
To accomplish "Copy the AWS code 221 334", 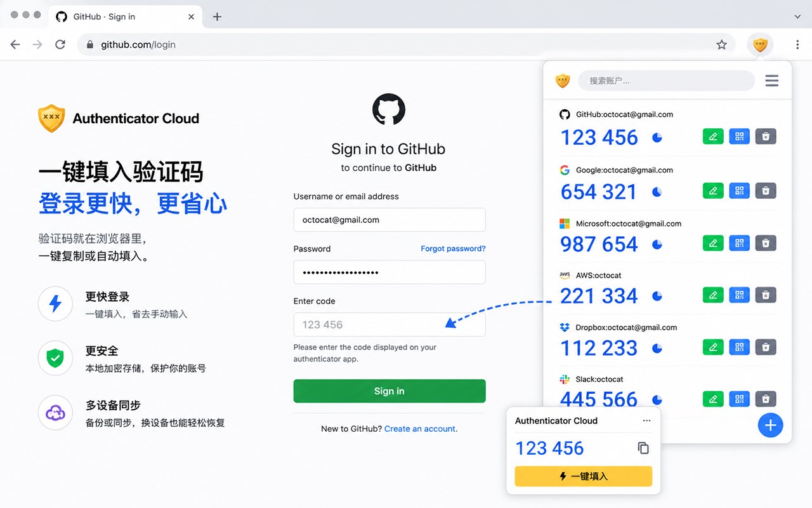I will 599,296.
